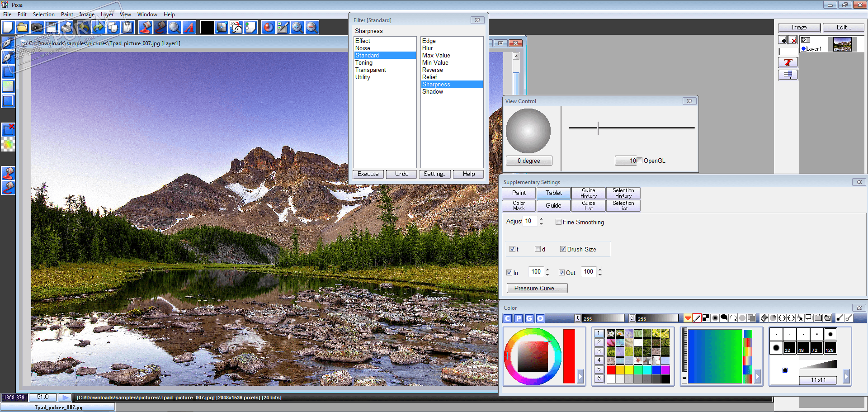
Task: Click the red sphere toolbar icon
Action: [x=268, y=28]
